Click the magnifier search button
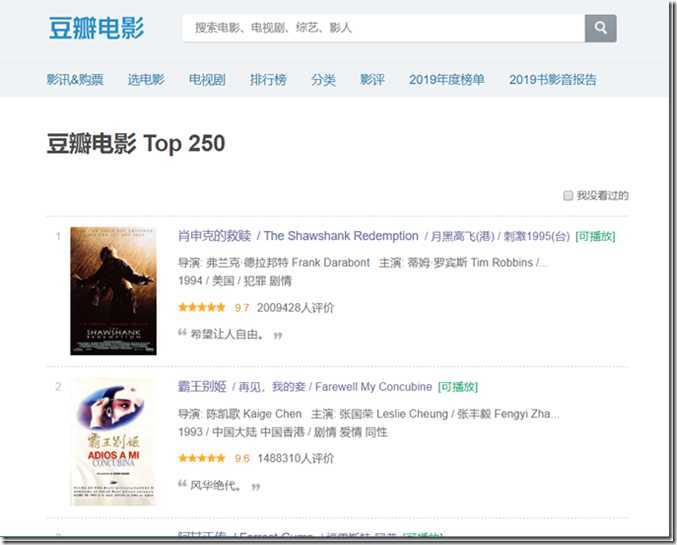This screenshot has height=545, width=677. pos(601,29)
